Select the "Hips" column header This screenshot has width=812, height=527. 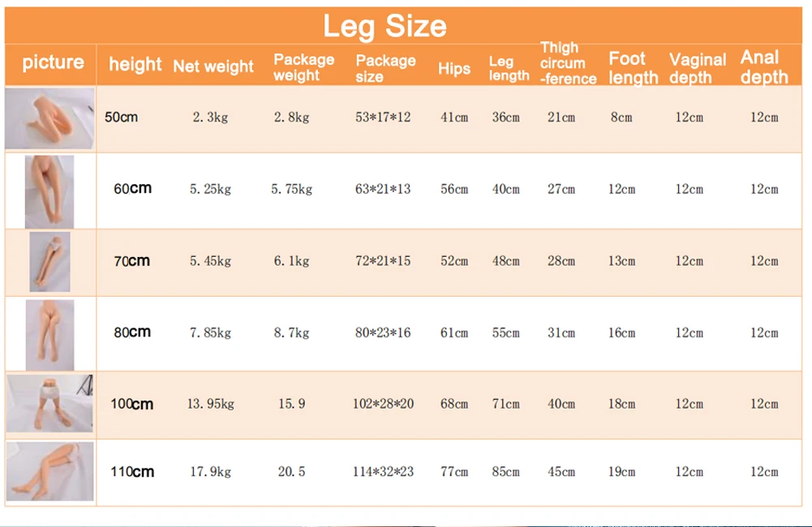pos(454,68)
